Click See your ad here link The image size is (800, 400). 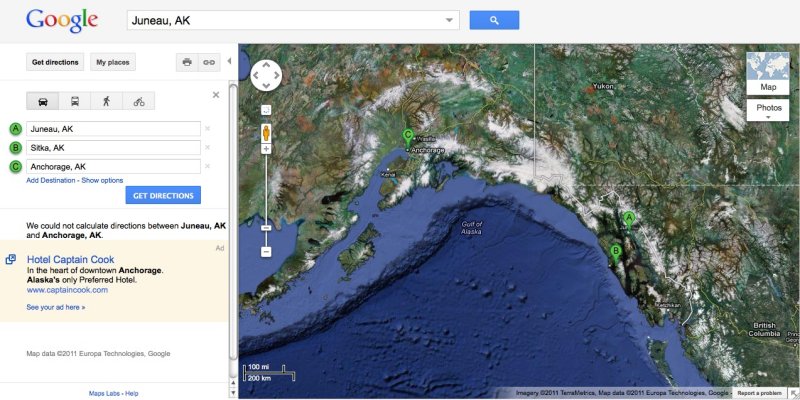click(x=56, y=308)
